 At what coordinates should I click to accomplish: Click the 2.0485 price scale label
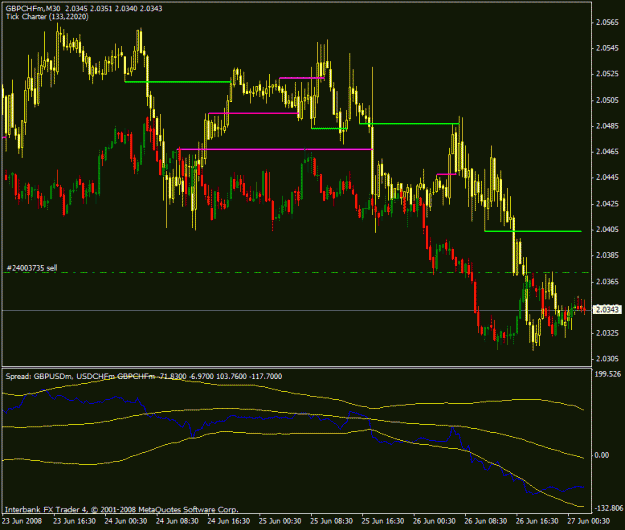point(607,126)
